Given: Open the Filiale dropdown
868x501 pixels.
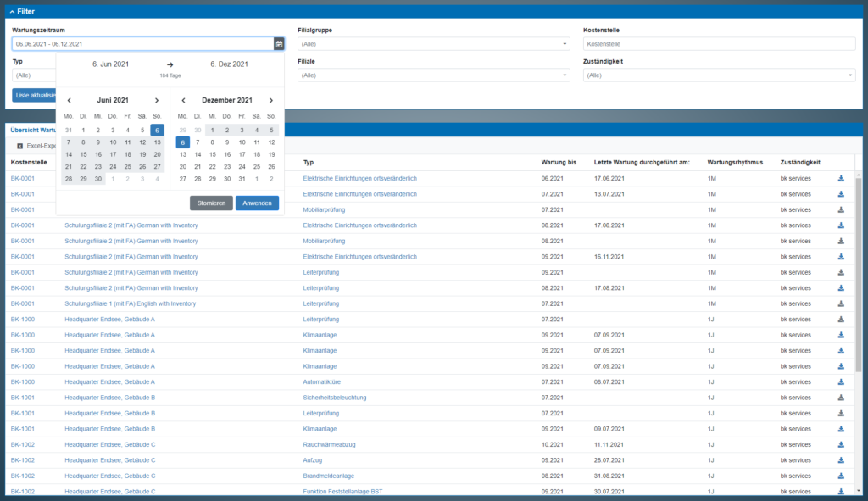Looking at the screenshot, I should point(434,75).
